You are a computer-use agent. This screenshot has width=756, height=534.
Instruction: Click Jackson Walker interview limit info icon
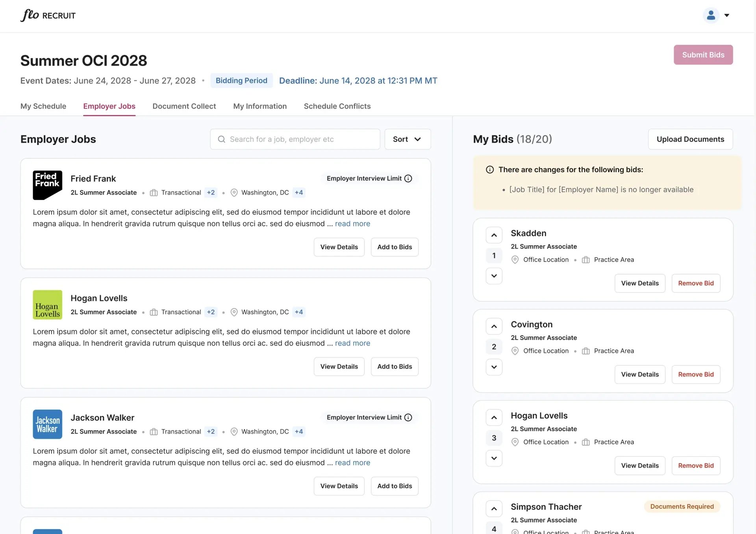[x=408, y=417]
